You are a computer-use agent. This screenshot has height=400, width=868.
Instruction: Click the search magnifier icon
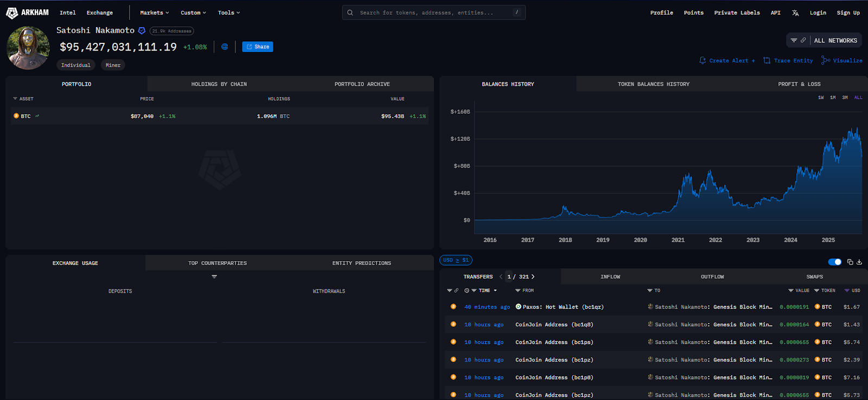pos(350,12)
